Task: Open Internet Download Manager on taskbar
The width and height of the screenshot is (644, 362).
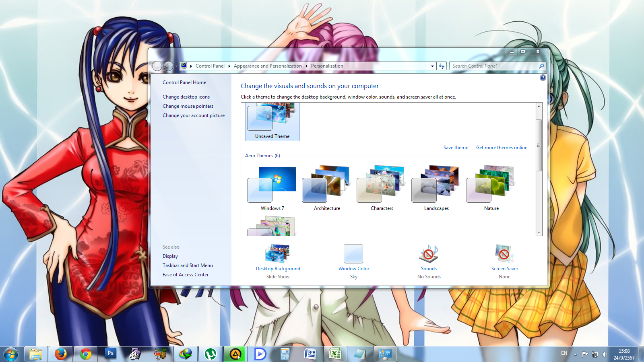Action: click(x=185, y=354)
